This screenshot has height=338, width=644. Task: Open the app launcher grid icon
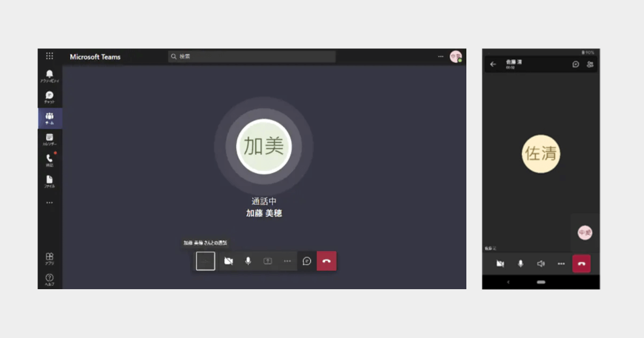(49, 56)
